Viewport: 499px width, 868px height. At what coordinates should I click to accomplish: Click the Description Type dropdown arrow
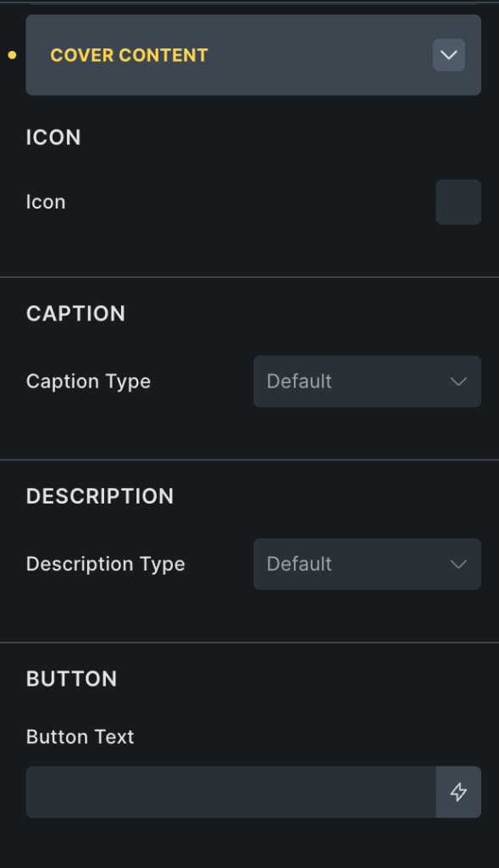(x=458, y=564)
